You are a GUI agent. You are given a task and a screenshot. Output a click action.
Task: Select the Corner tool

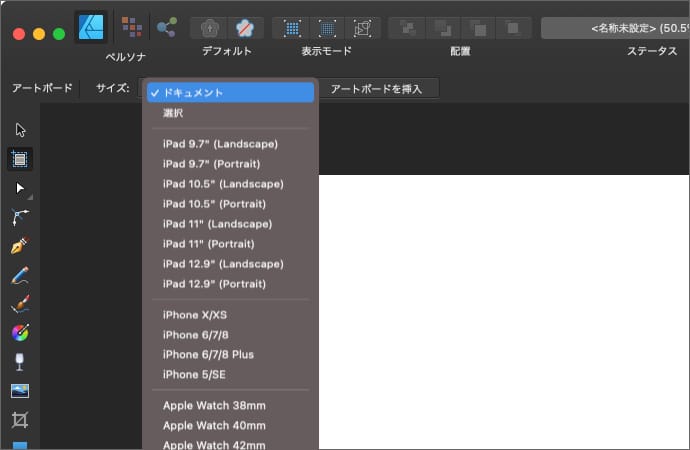(20, 216)
